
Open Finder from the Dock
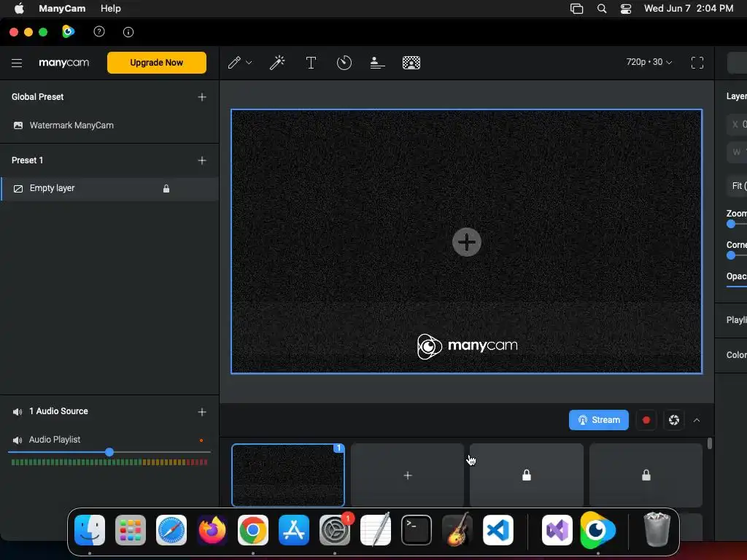90,530
